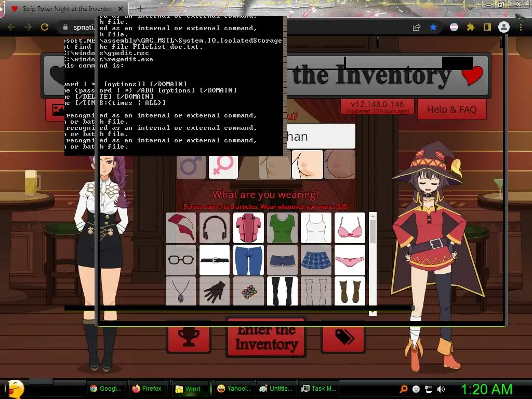Toggle the green t-shirt item
Viewport: 532px width, 399px height.
coord(282,228)
